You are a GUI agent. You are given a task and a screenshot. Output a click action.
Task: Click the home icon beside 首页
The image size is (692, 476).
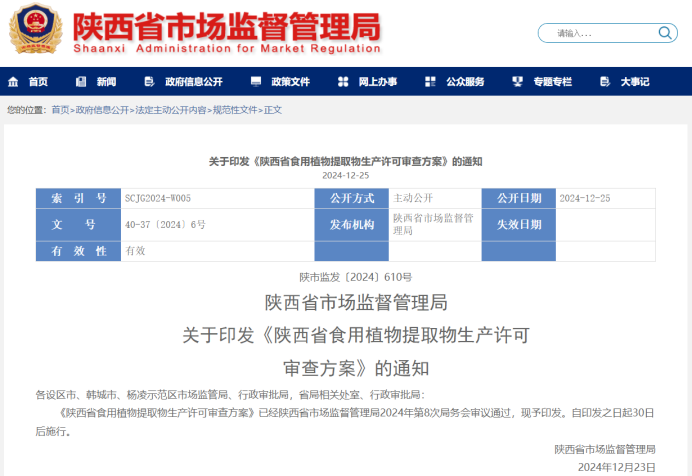14,82
